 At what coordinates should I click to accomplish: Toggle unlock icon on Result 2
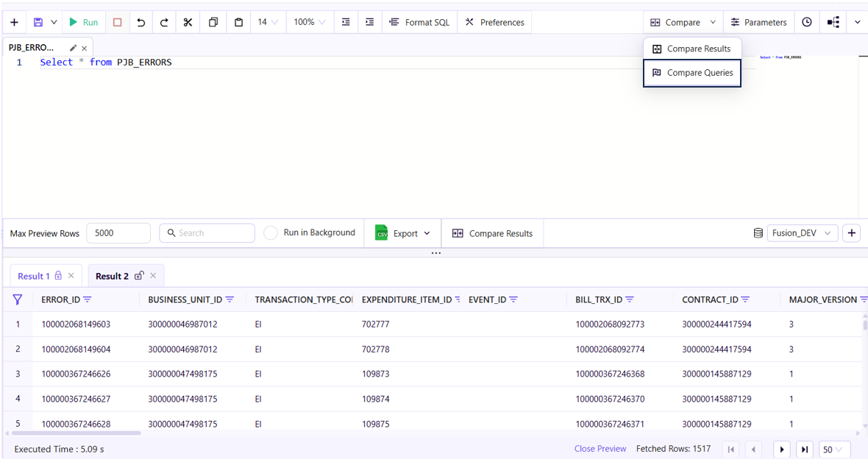point(139,275)
